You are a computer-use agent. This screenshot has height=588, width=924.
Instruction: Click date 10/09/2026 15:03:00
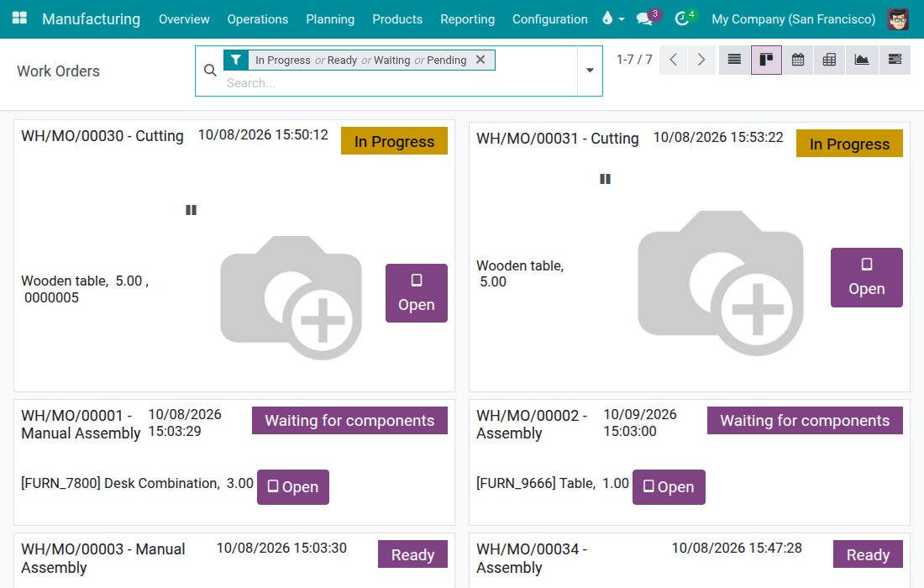(x=640, y=423)
